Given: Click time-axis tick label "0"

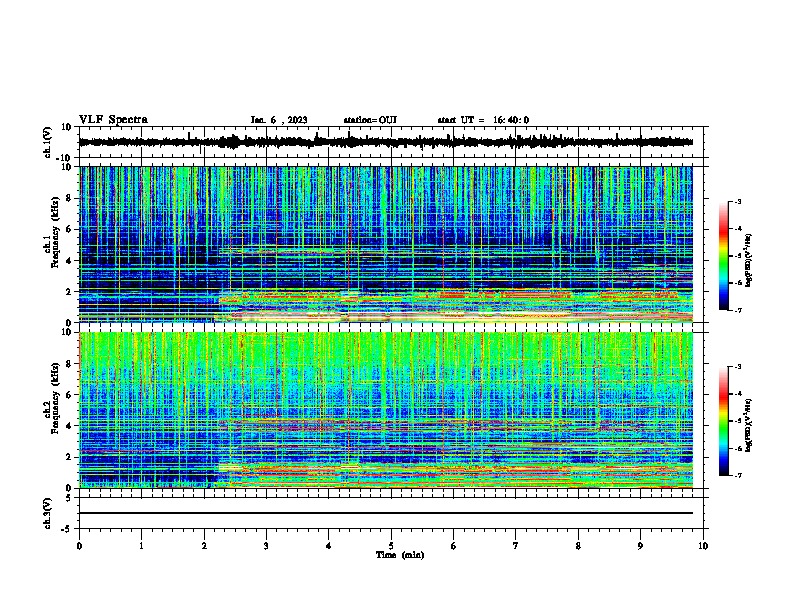Looking at the screenshot, I should (x=79, y=546).
